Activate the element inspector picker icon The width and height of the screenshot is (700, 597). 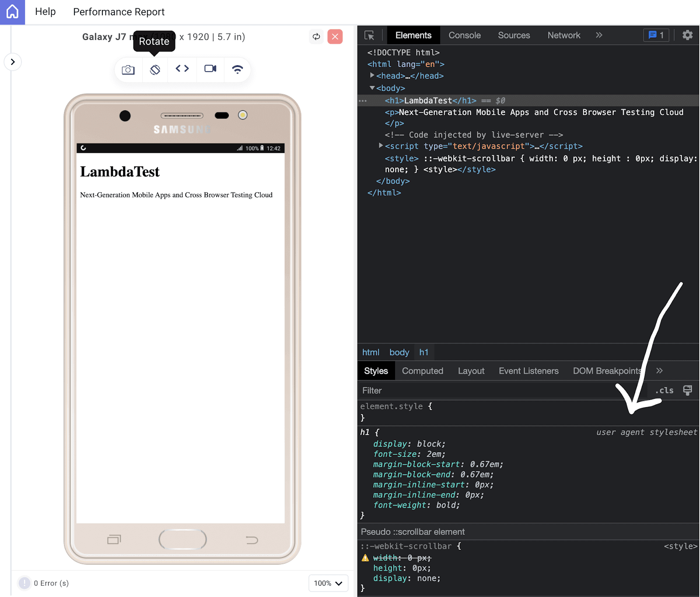369,35
